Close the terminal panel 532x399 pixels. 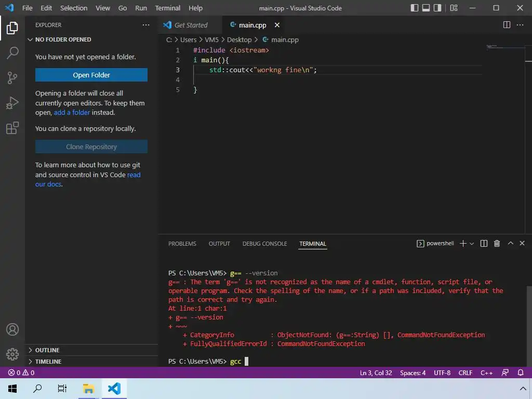[x=522, y=243]
